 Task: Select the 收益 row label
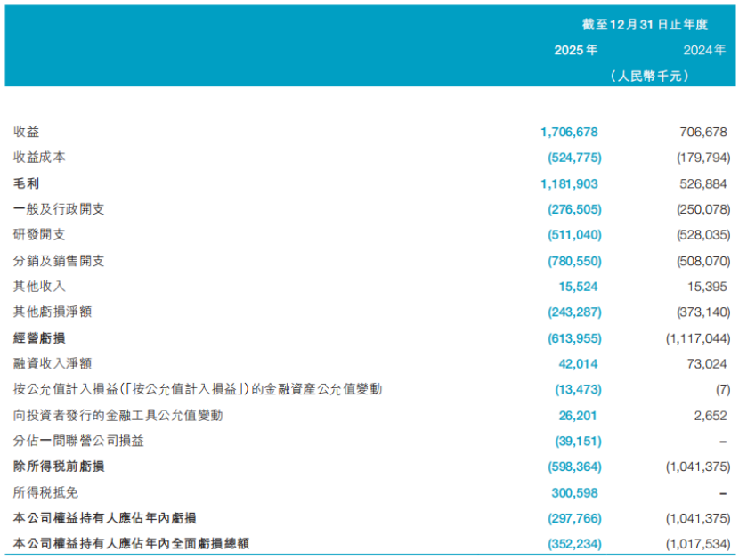tap(26, 132)
